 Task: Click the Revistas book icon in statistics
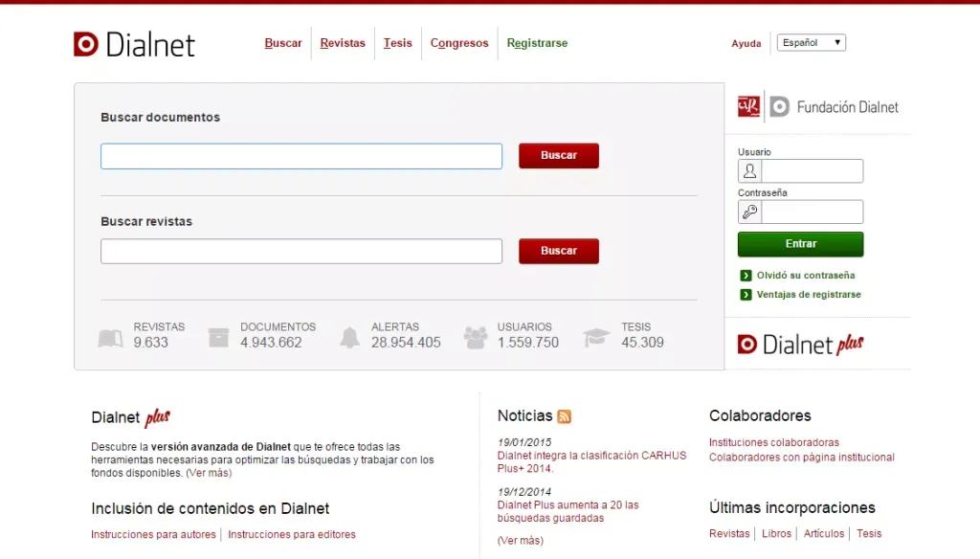click(111, 338)
